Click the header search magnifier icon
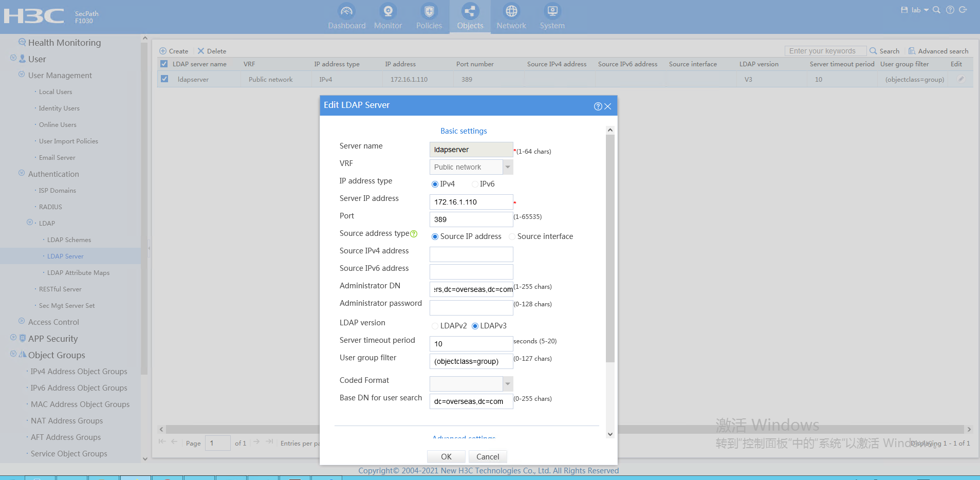 click(936, 10)
